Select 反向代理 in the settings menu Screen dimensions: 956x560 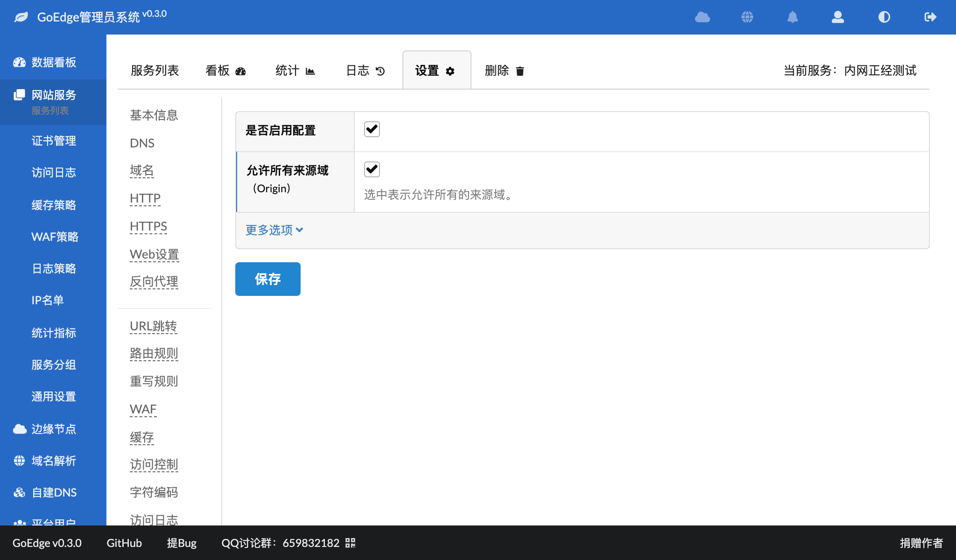click(x=154, y=281)
